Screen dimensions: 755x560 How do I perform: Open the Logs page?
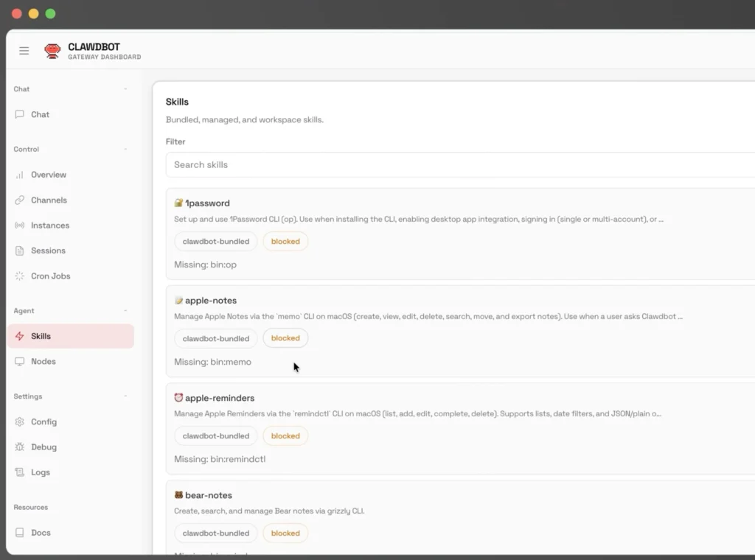click(41, 472)
